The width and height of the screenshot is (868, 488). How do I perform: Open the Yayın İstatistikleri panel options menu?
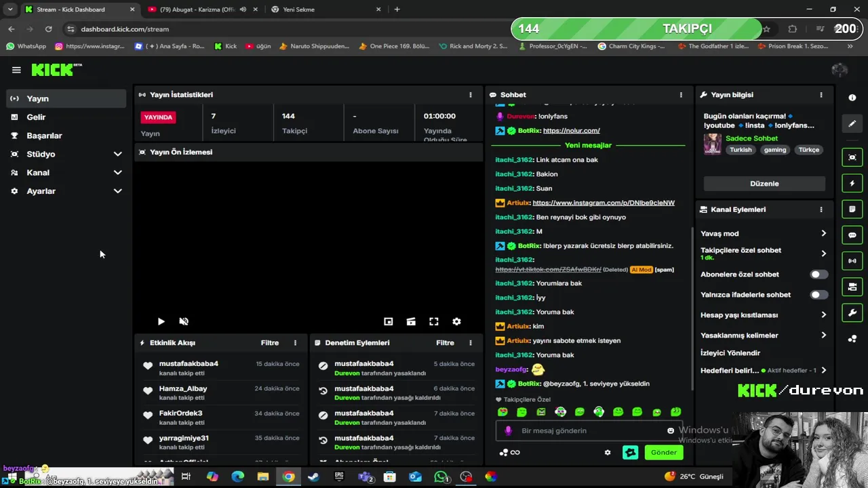pos(471,95)
